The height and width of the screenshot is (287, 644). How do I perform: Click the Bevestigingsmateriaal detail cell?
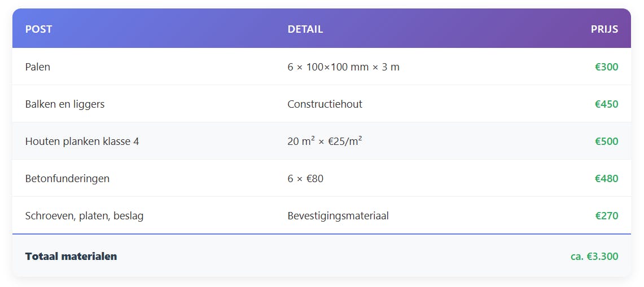tap(338, 216)
